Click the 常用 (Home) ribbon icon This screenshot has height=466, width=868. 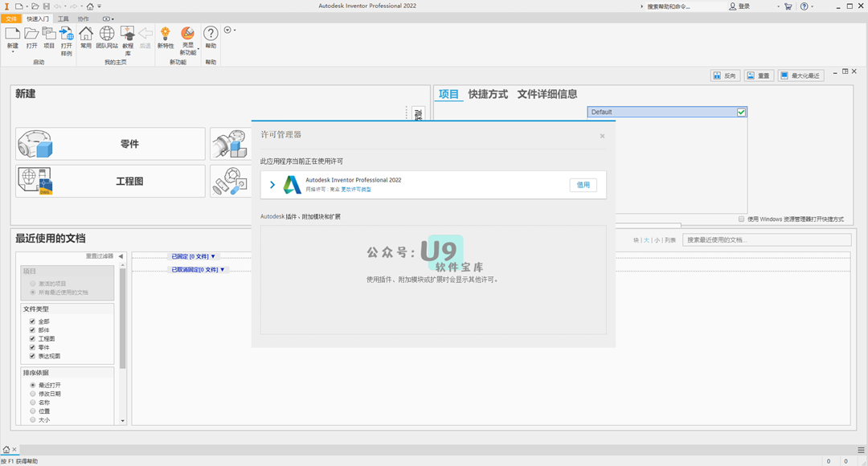pyautogui.click(x=86, y=34)
